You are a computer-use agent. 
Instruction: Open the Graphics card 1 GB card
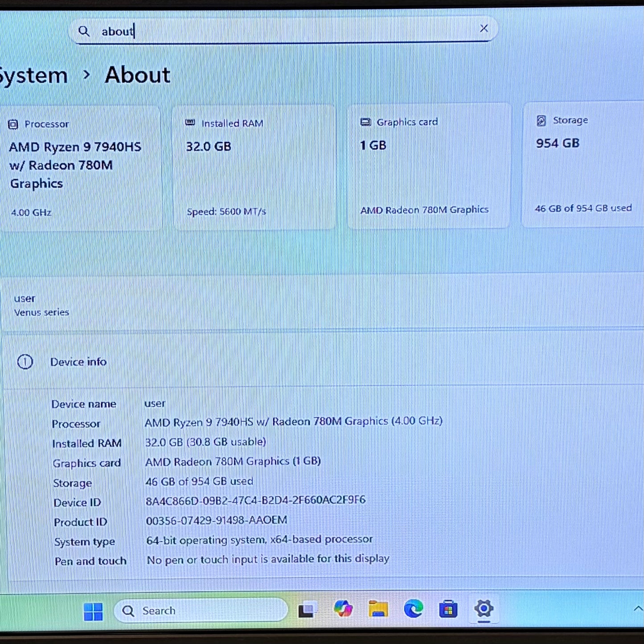(429, 165)
